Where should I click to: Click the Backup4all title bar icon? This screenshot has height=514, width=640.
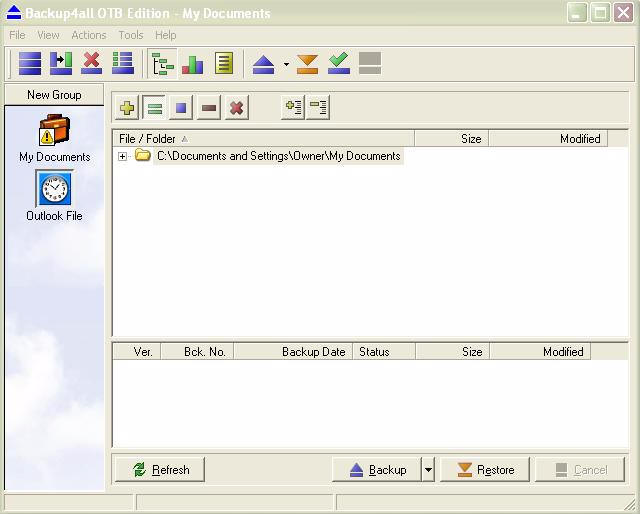coord(14,13)
